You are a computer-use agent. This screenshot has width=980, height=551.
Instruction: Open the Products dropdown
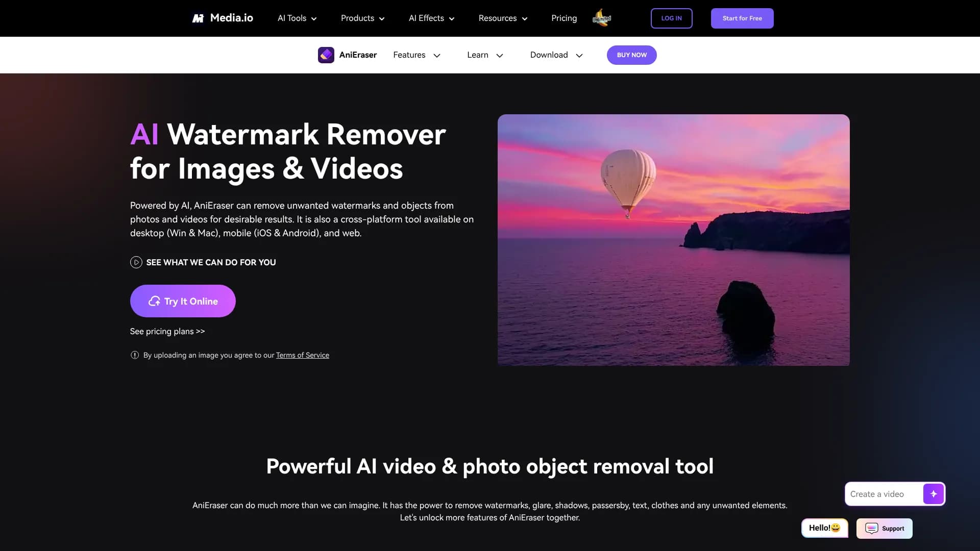coord(362,18)
